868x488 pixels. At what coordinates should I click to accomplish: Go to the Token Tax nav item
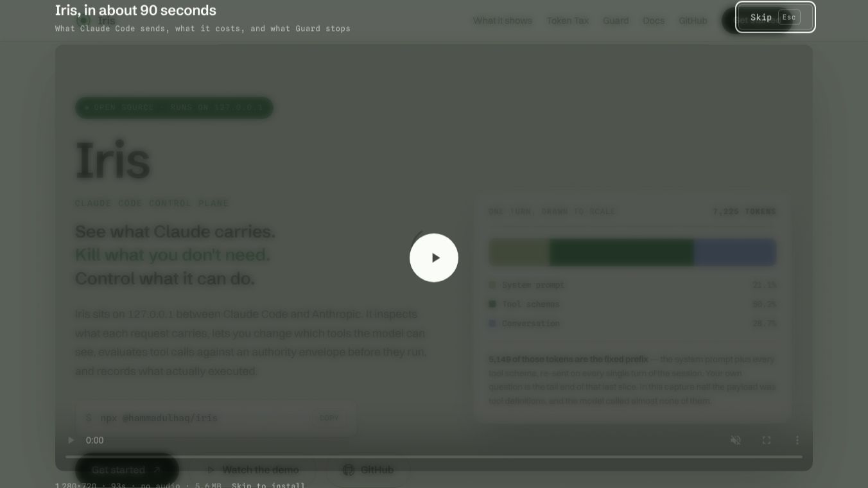(x=568, y=21)
